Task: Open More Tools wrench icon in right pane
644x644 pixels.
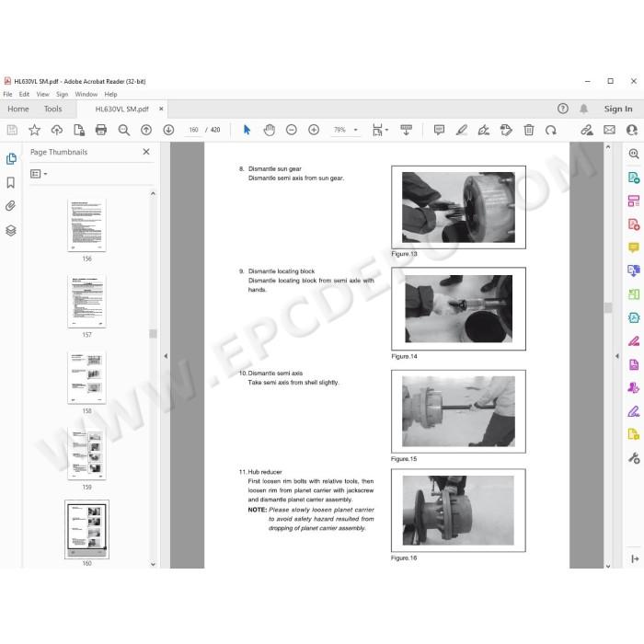Action: 634,457
